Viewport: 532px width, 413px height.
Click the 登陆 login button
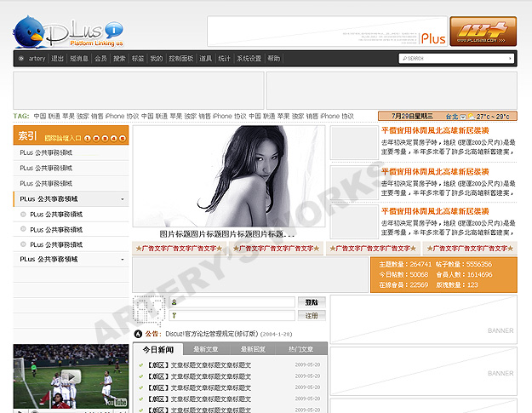pos(312,302)
